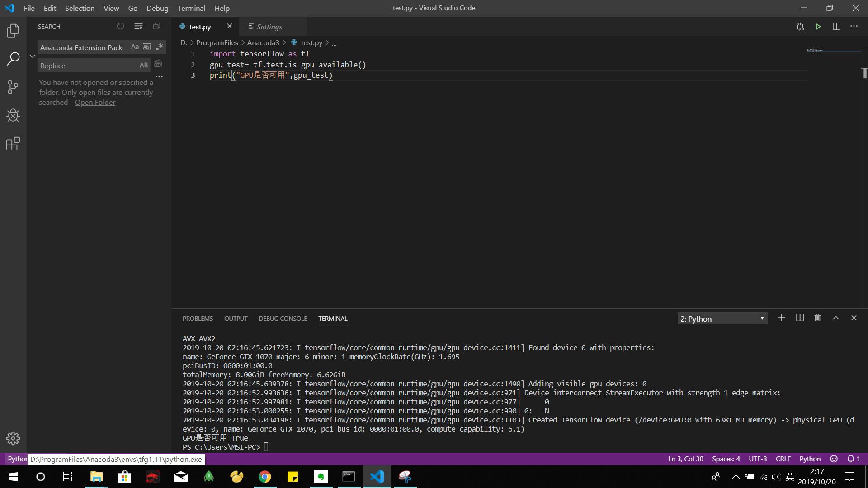868x488 pixels.
Task: Toggle Use Regular Expression option
Action: [159, 47]
